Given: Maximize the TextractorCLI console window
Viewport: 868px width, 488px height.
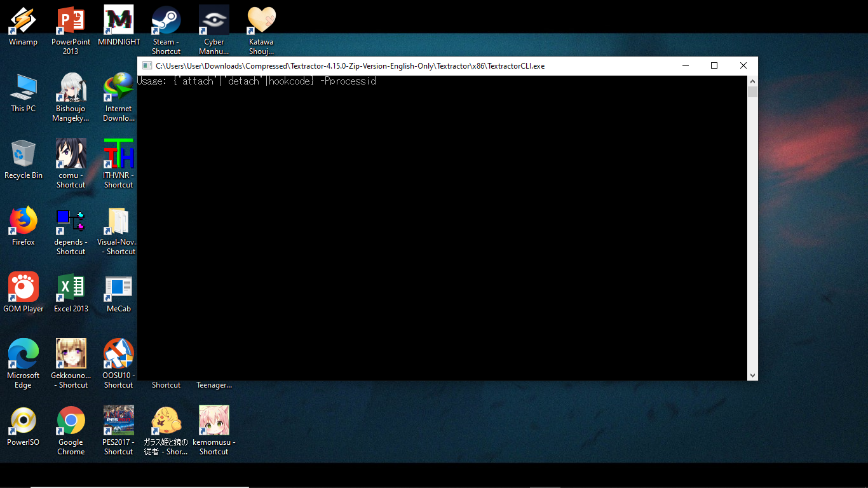Looking at the screenshot, I should pyautogui.click(x=714, y=65).
